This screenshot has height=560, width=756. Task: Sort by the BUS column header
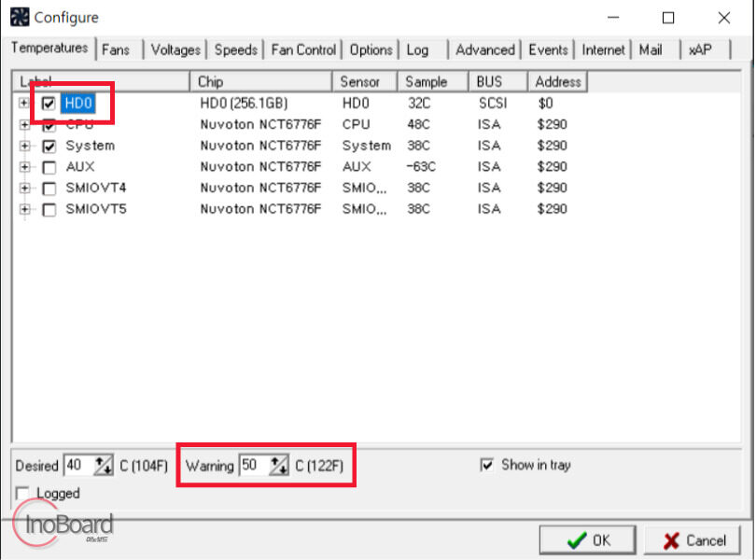point(497,81)
